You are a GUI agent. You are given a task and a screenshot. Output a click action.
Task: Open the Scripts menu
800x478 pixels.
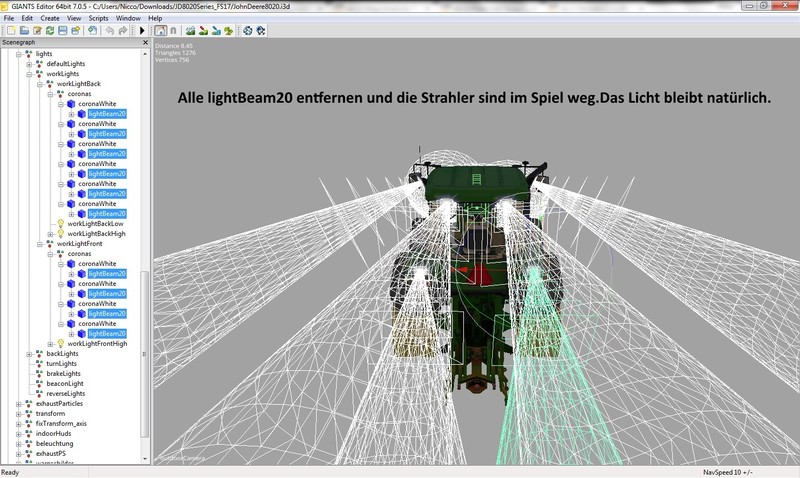click(x=98, y=18)
